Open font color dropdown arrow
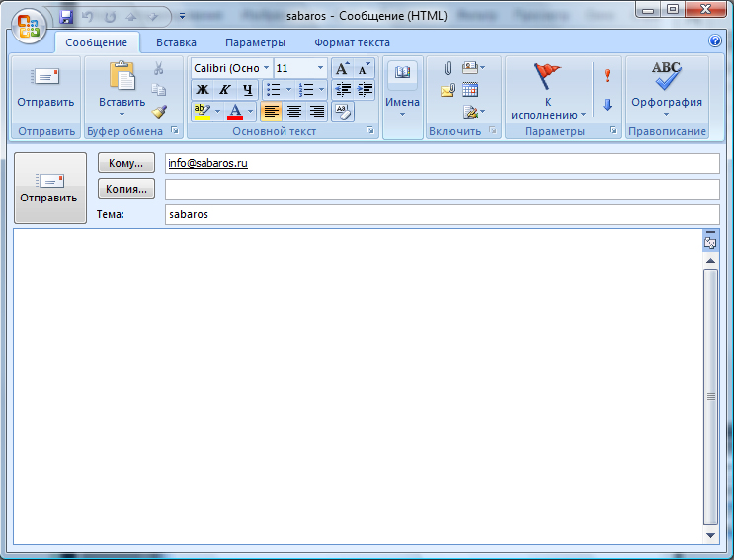This screenshot has height=560, width=734. pos(251,112)
